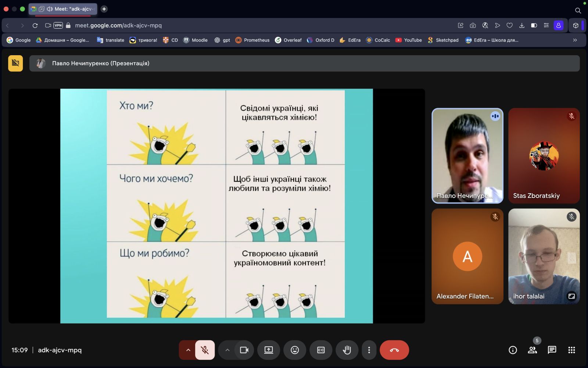Open more options three-dot menu
The height and width of the screenshot is (368, 588).
point(369,350)
